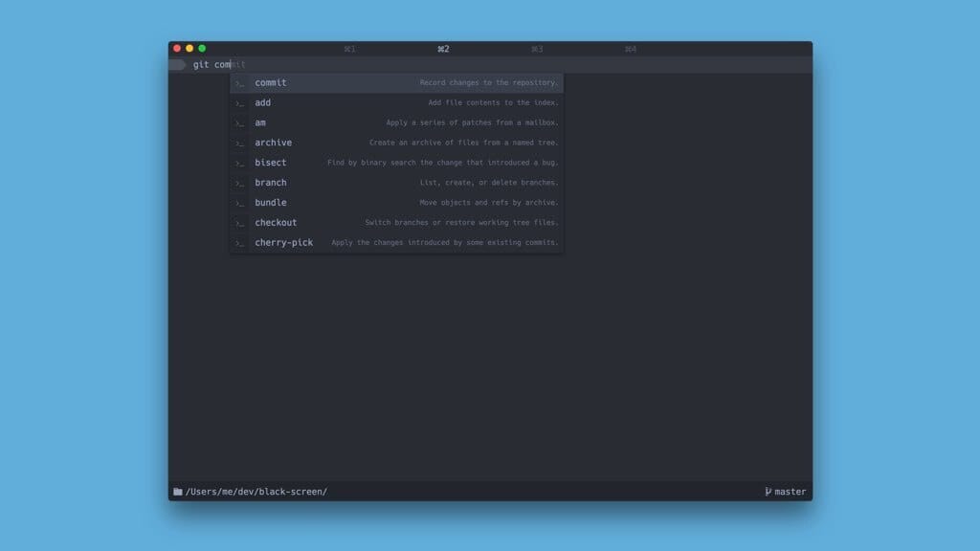Switch to tab ⌘4
The height and width of the screenshot is (551, 980).
click(631, 49)
